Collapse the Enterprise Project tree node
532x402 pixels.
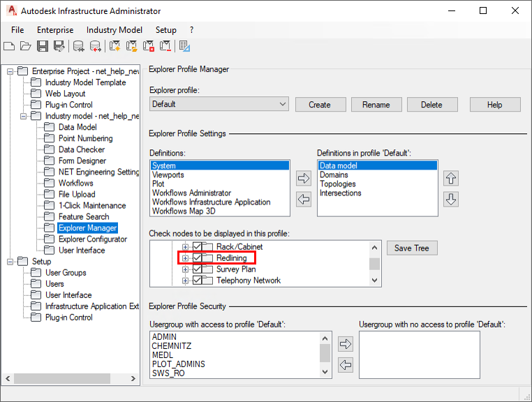[x=10, y=72]
